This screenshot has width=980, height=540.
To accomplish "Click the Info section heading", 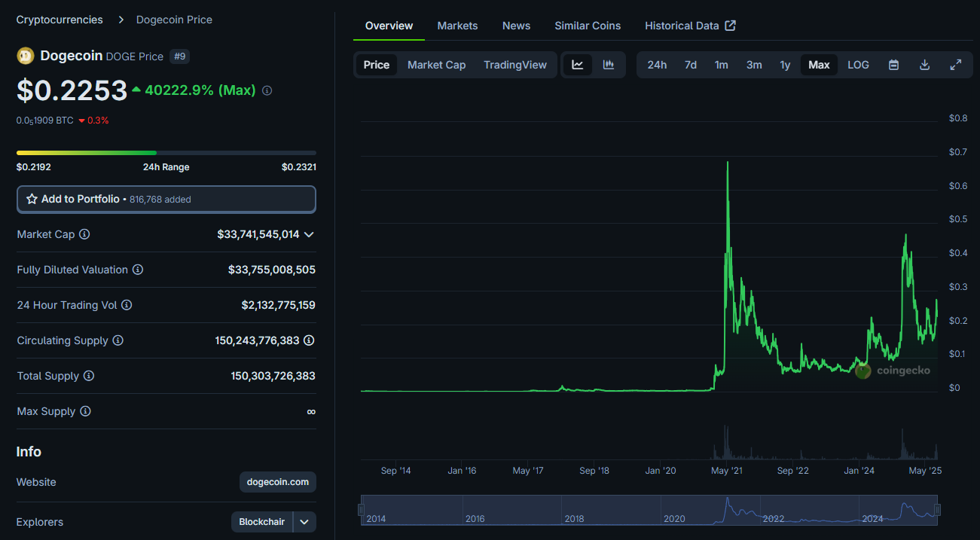I will [29, 452].
